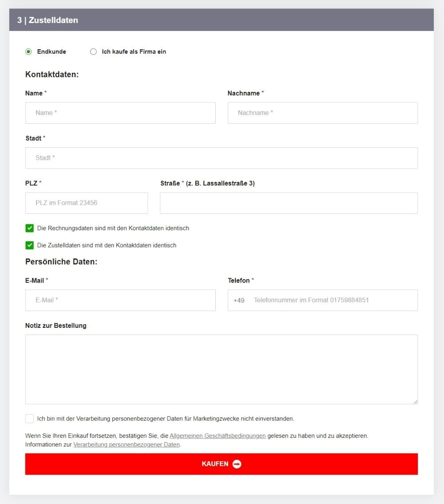Click the E-Mail input field
444x504 pixels.
click(x=120, y=300)
